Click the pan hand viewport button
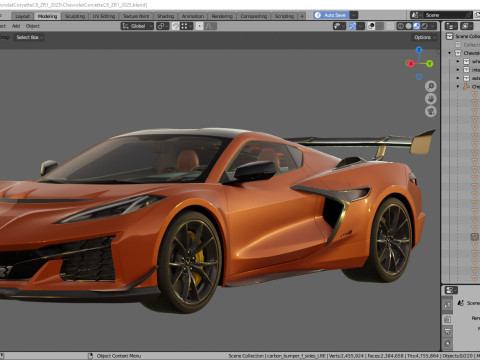This screenshot has height=360, width=480. (431, 99)
